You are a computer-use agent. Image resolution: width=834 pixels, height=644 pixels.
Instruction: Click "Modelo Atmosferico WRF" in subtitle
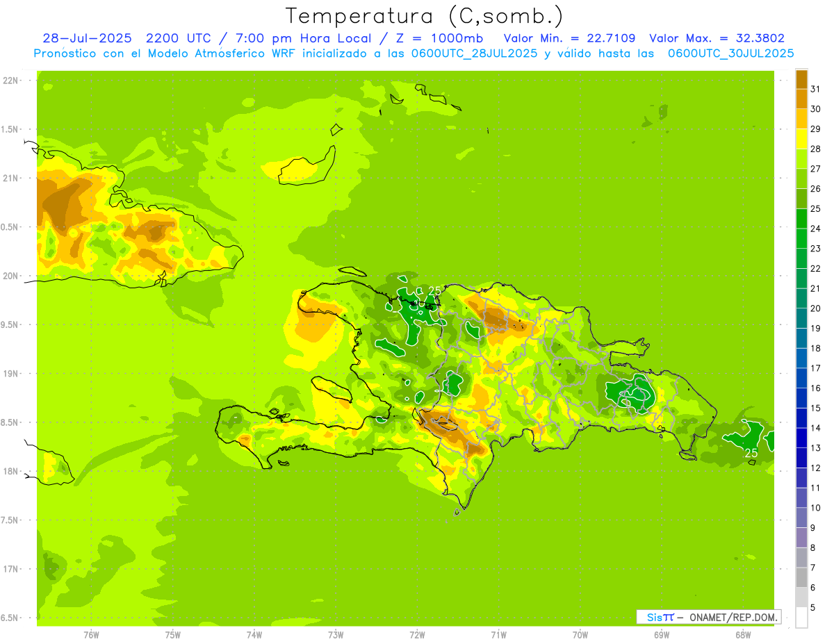pos(221,53)
